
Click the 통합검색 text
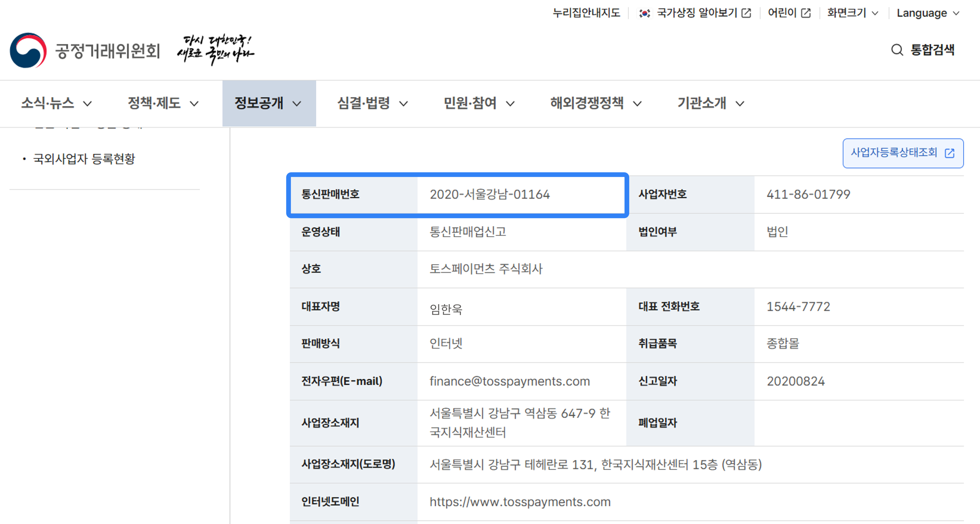pos(932,50)
